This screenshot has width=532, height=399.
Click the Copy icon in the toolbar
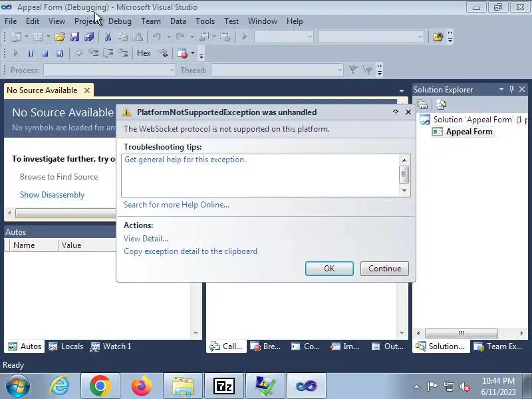[x=122, y=37]
